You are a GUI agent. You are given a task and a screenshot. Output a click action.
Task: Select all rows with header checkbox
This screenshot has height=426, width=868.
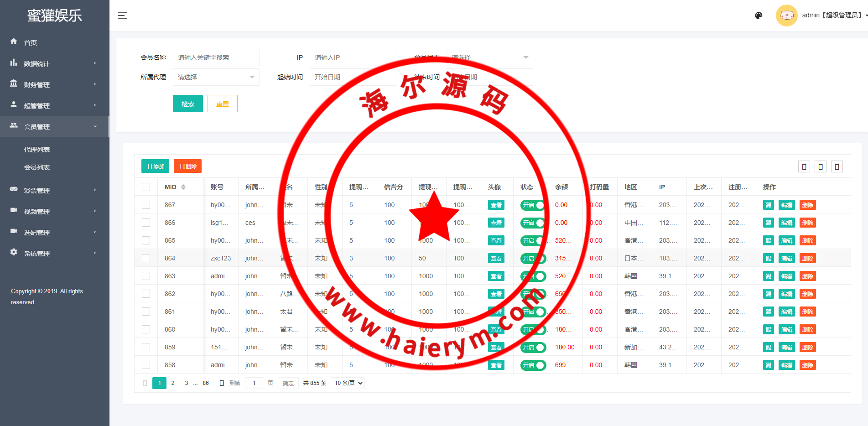point(146,187)
